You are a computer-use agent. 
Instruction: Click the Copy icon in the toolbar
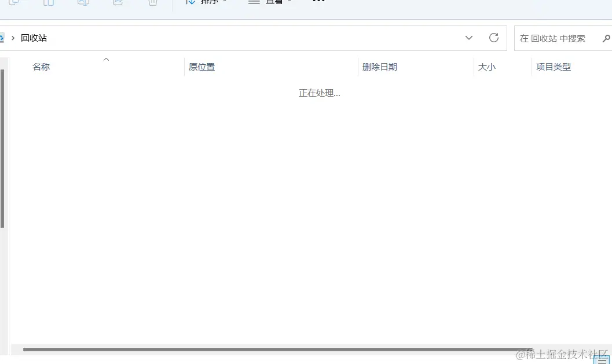[49, 3]
